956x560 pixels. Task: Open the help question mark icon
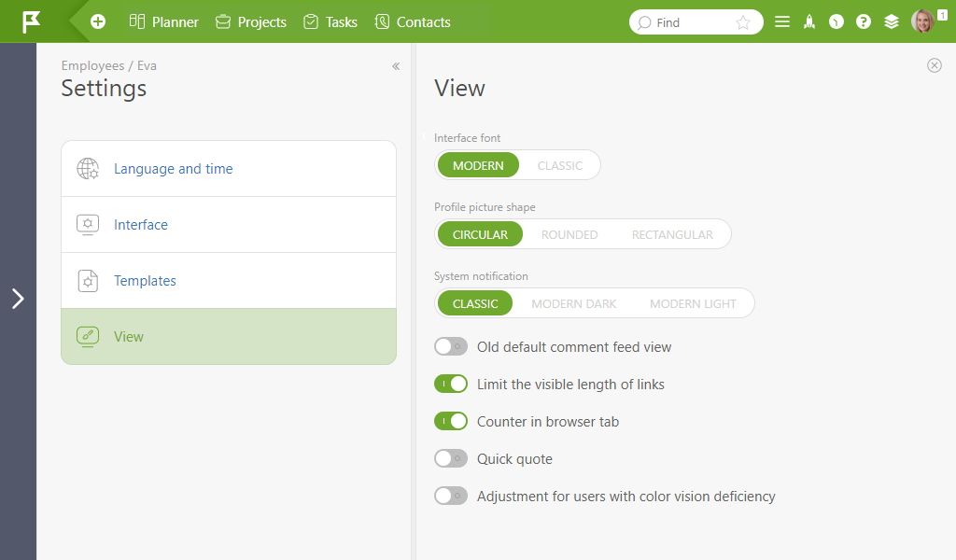pos(864,22)
